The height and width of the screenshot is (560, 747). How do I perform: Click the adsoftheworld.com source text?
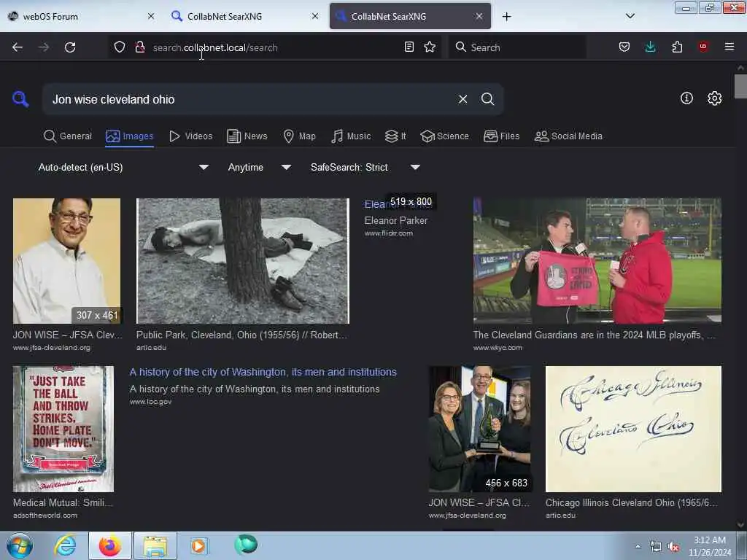click(x=45, y=516)
